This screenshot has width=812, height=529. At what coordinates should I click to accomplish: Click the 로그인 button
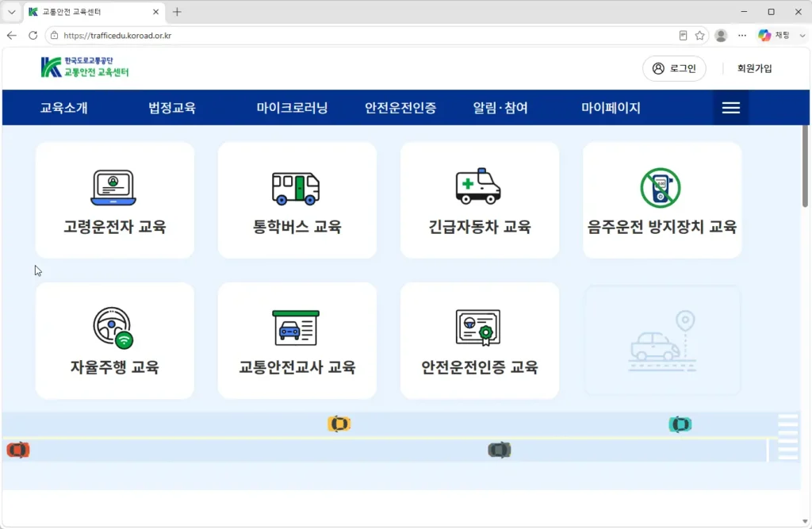674,68
